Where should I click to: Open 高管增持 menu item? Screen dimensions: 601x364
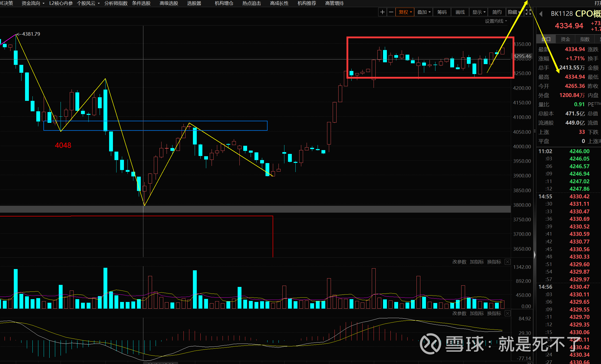(334, 3)
